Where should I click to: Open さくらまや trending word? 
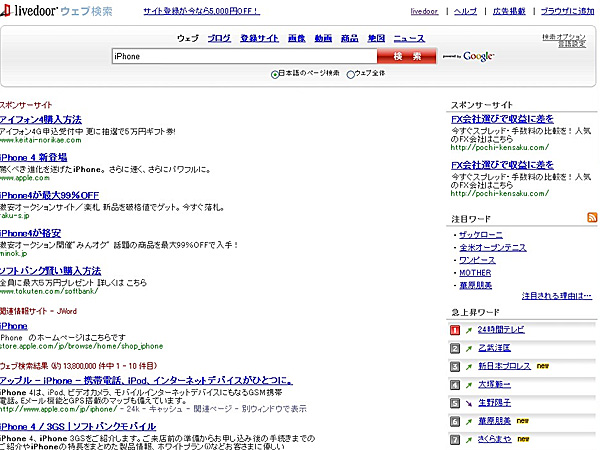(x=495, y=440)
